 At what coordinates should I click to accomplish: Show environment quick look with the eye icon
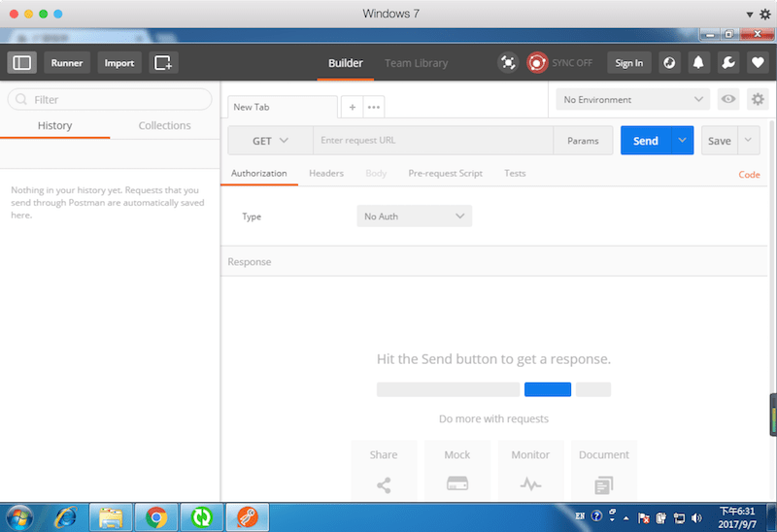click(727, 99)
